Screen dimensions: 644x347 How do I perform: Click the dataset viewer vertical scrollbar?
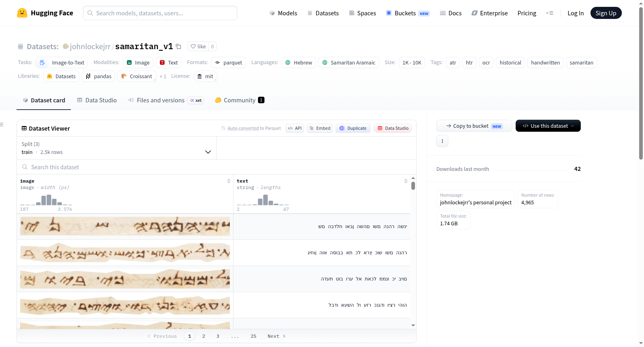(x=413, y=186)
